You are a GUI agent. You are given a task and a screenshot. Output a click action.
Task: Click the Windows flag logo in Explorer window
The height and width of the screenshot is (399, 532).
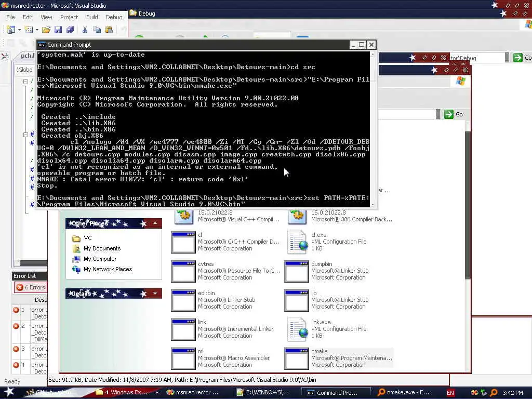click(460, 81)
